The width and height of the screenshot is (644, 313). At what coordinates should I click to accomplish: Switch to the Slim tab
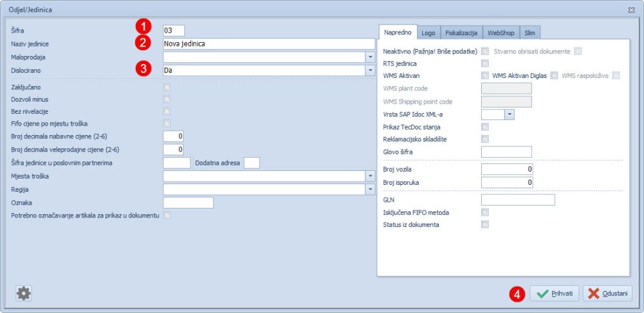530,33
